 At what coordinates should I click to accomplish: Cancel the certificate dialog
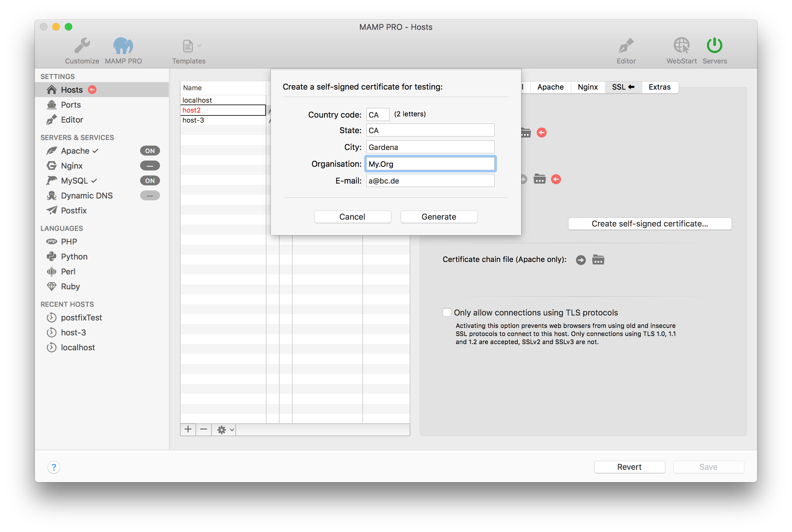pyautogui.click(x=352, y=217)
